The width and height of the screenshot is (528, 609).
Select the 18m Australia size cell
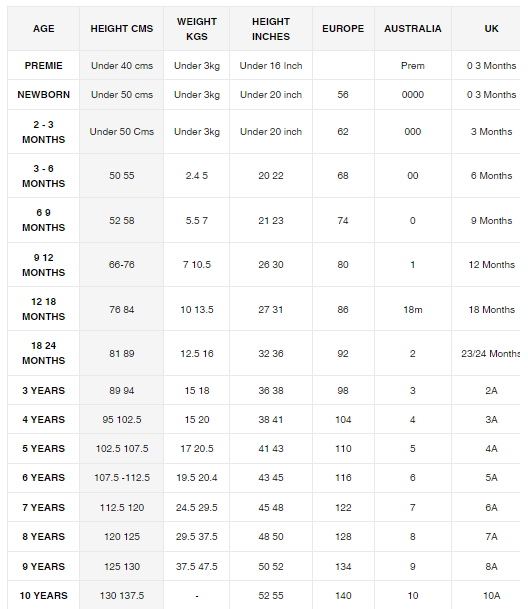tap(413, 310)
